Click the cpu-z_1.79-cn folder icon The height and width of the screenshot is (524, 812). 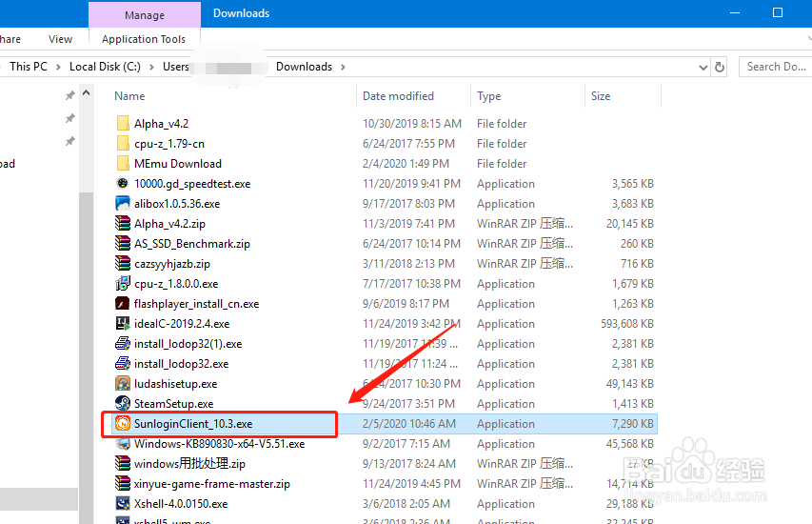coord(123,144)
